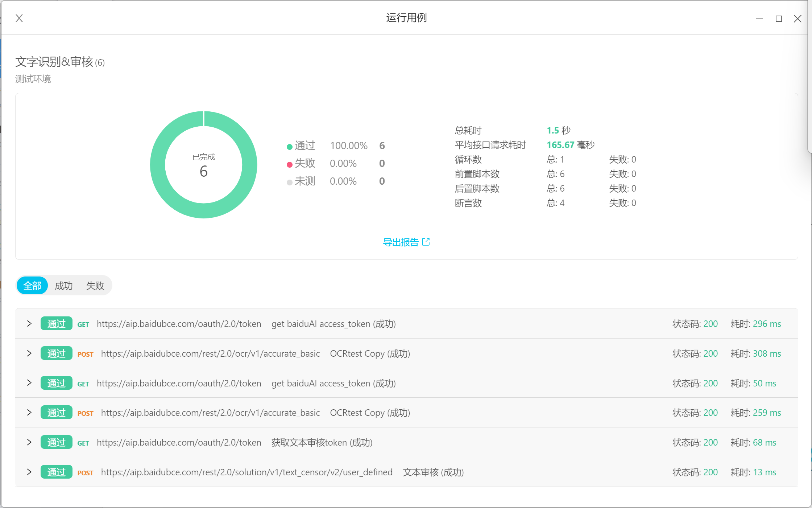Click the 100.00% pass percentage
Image resolution: width=812 pixels, height=508 pixels.
(349, 146)
